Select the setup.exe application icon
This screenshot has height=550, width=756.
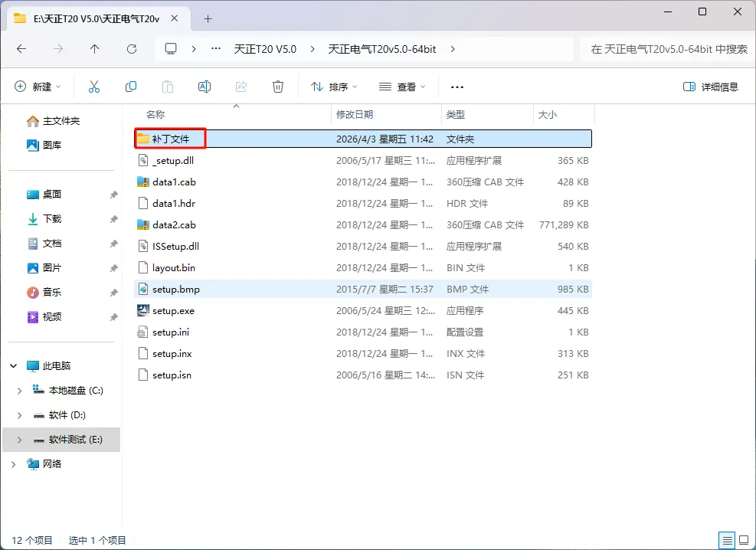click(143, 310)
